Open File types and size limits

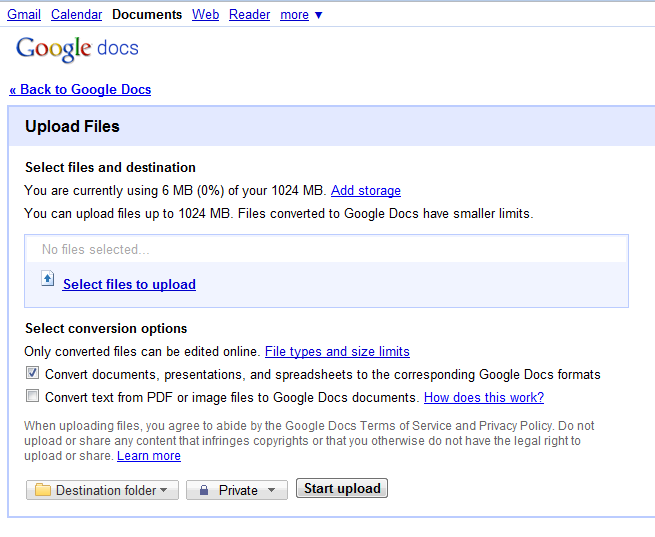337,352
